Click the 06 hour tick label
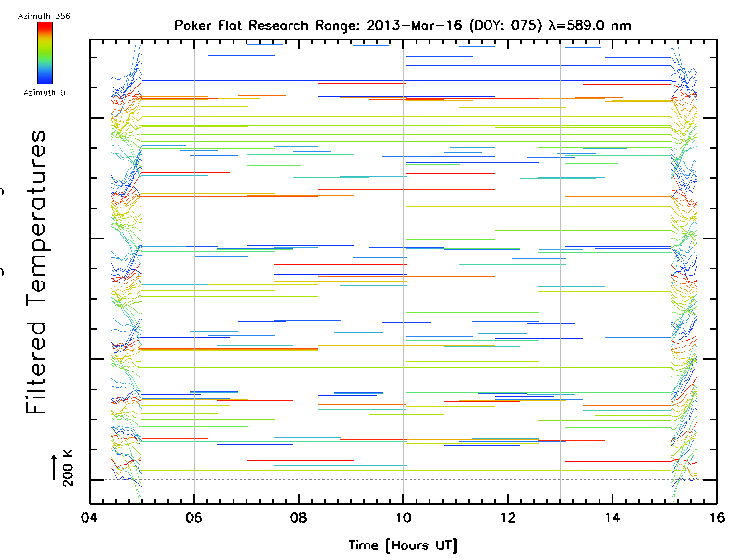747x560 pixels. pos(194,518)
